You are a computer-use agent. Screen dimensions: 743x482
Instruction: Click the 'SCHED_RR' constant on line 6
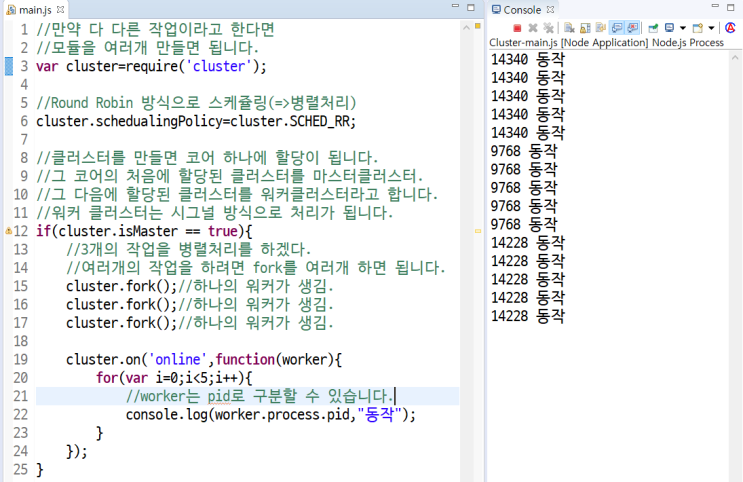(x=319, y=121)
